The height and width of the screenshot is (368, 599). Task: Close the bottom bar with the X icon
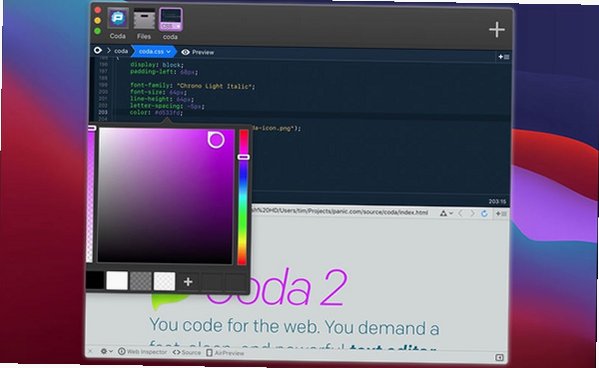[x=91, y=351]
